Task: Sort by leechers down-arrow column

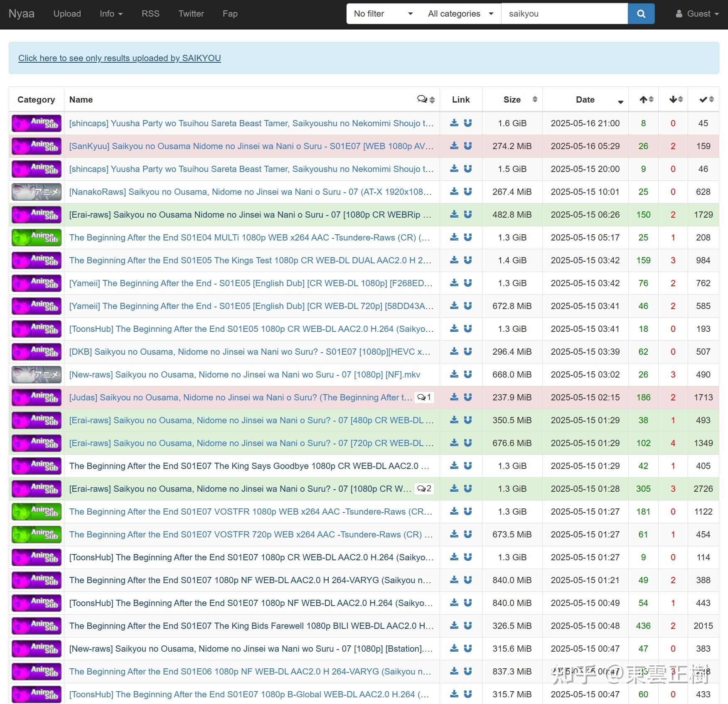Action: click(673, 100)
